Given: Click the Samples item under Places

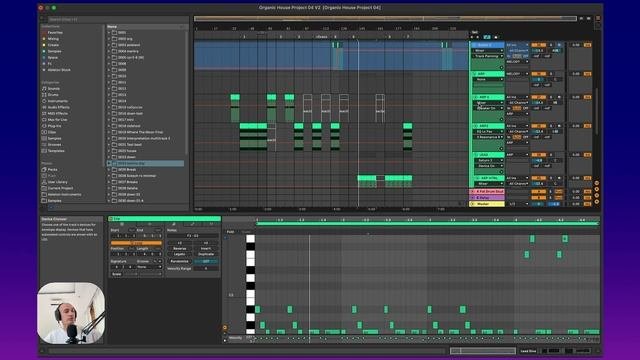Looking at the screenshot, I should click(55, 201).
